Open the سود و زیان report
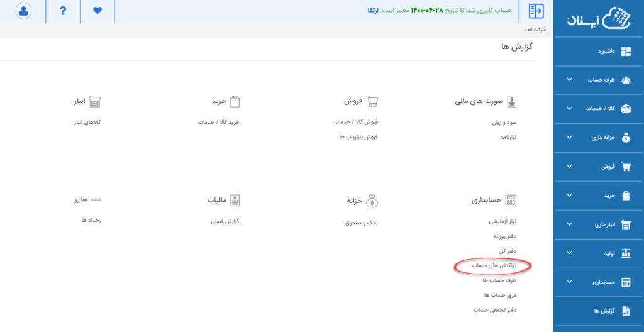 (504, 123)
